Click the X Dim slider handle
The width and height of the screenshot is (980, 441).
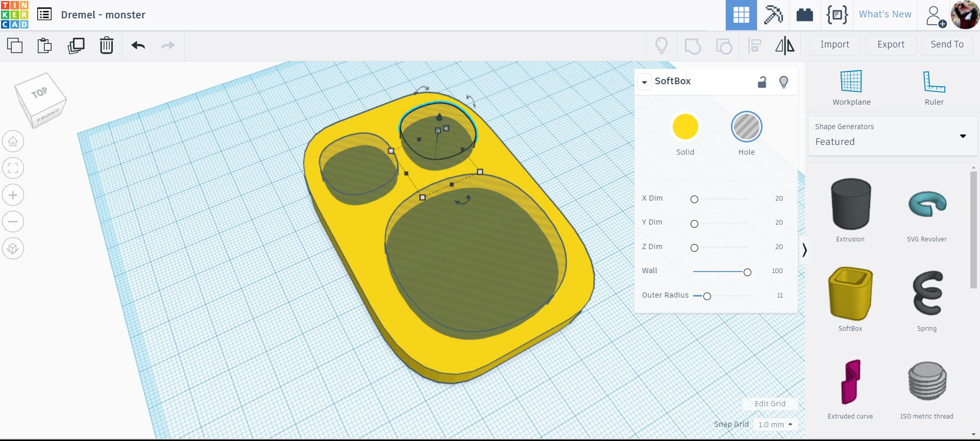pos(694,199)
